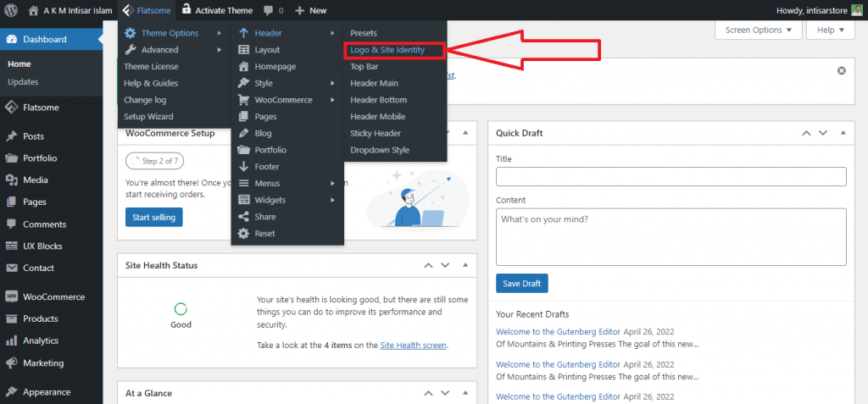Screen dimensions: 868x404
Task: Open the Footer menu item
Action: (x=267, y=167)
